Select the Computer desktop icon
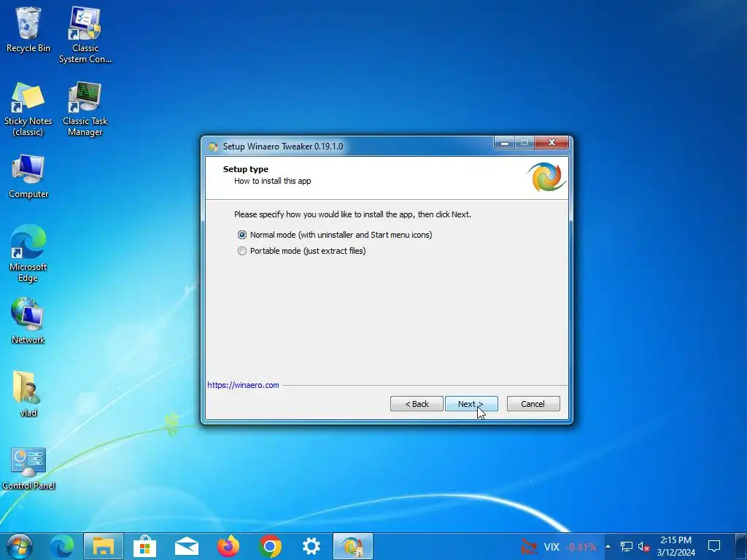The width and height of the screenshot is (747, 560). tap(28, 176)
